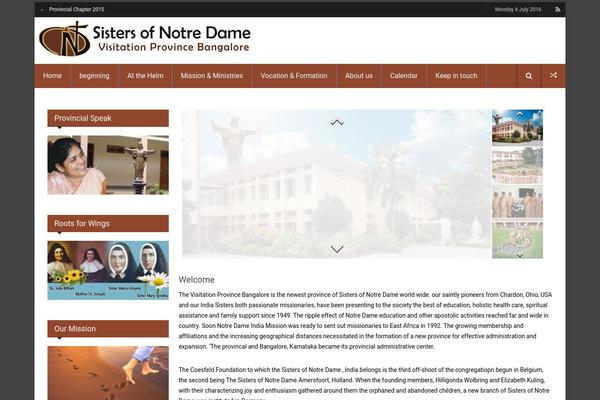Open Roots for Wings foundresses image
The image size is (600, 400).
click(108, 270)
